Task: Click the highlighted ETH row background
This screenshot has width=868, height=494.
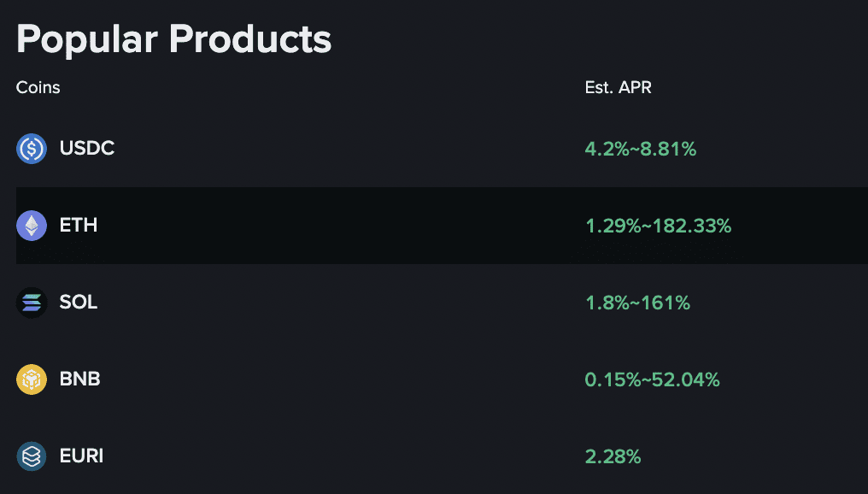Action: click(x=342, y=226)
